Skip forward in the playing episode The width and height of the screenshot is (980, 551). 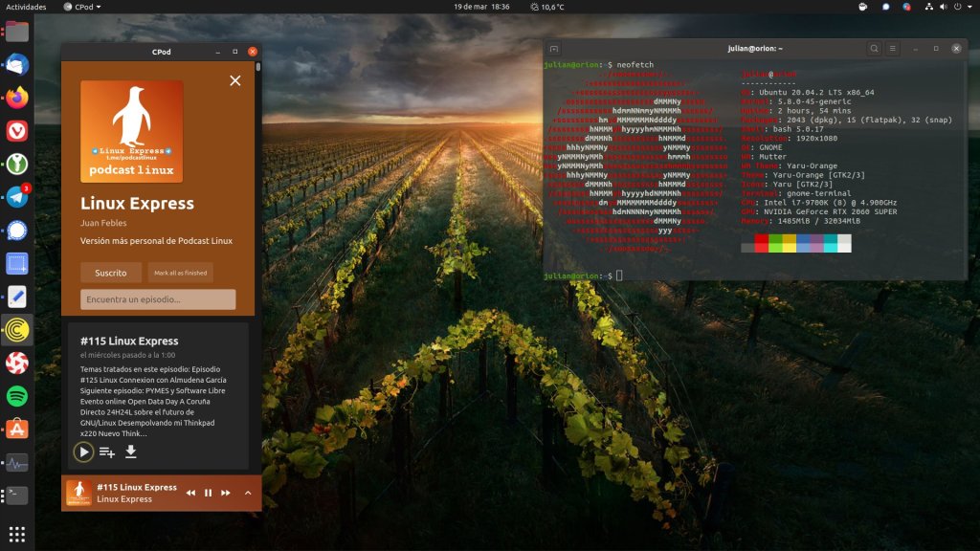pyautogui.click(x=226, y=493)
